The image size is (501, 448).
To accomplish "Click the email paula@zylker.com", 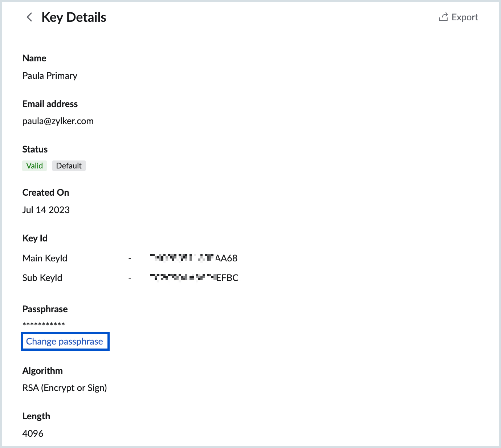I will point(58,121).
